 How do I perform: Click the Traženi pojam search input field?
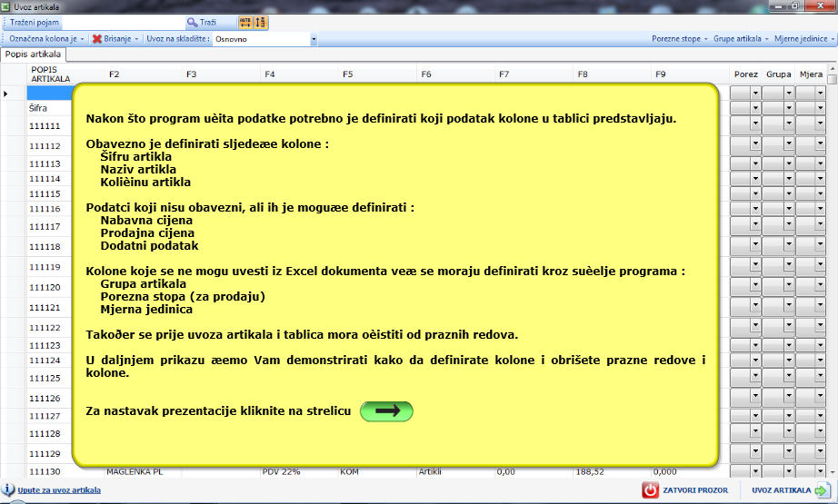click(x=123, y=23)
